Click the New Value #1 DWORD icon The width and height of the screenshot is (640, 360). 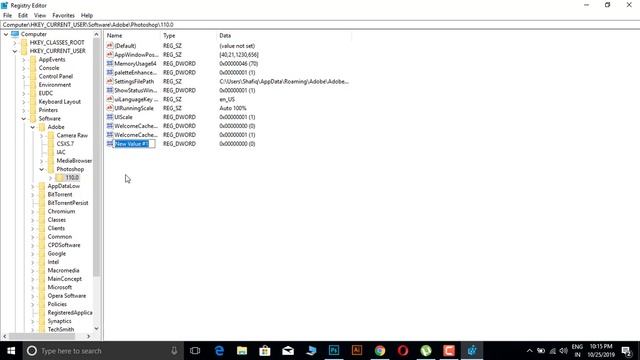110,144
